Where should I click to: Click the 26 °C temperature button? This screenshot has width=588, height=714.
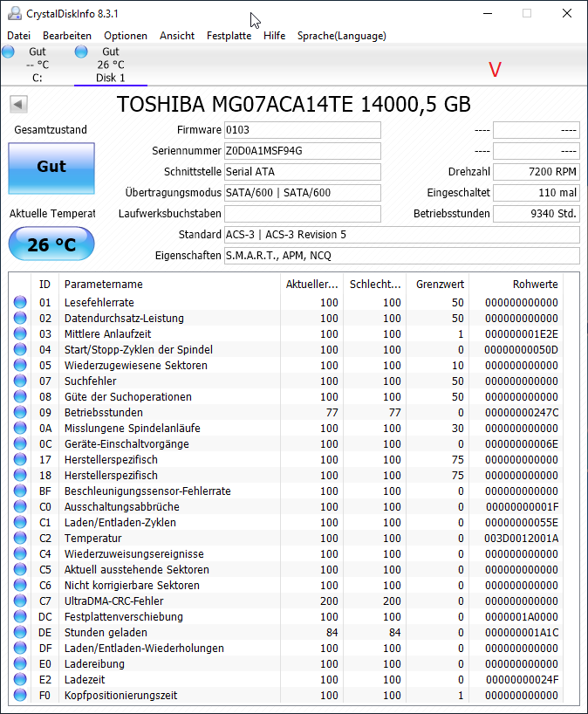[x=51, y=244]
